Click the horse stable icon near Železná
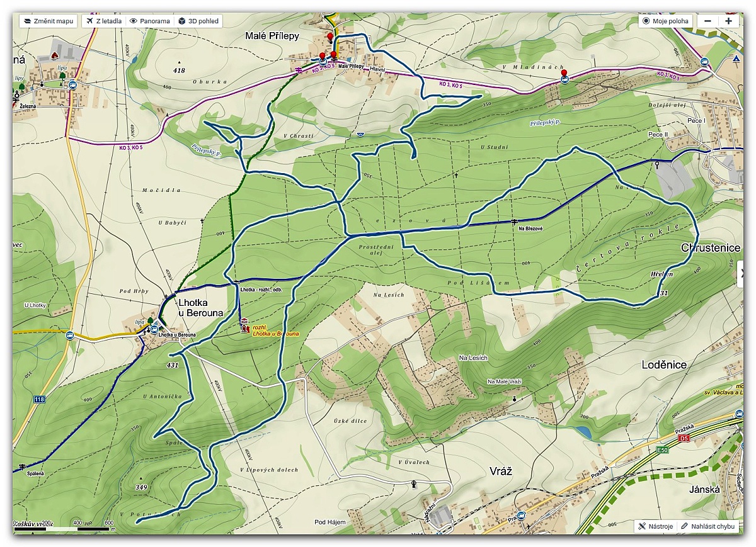 tap(55, 55)
